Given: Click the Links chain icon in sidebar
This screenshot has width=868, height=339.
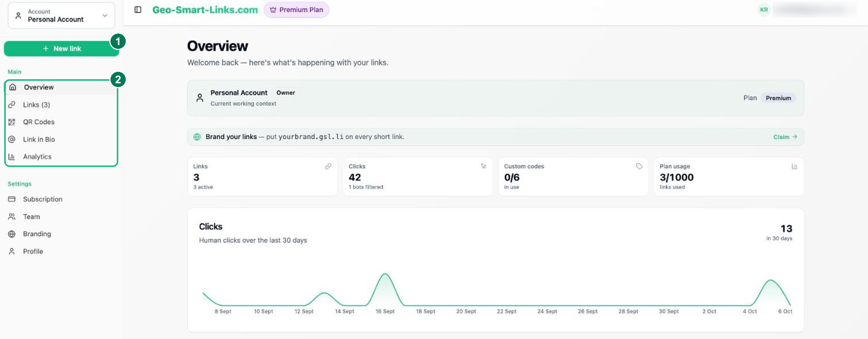Looking at the screenshot, I should (x=11, y=105).
